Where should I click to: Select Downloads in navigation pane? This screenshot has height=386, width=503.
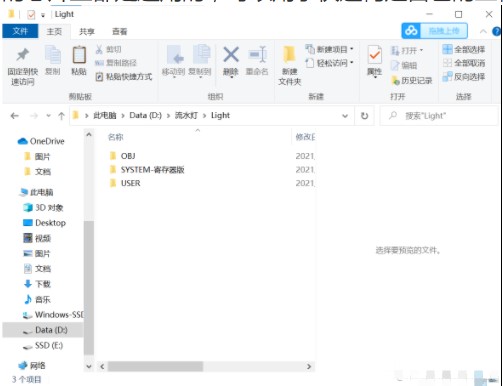(x=37, y=284)
